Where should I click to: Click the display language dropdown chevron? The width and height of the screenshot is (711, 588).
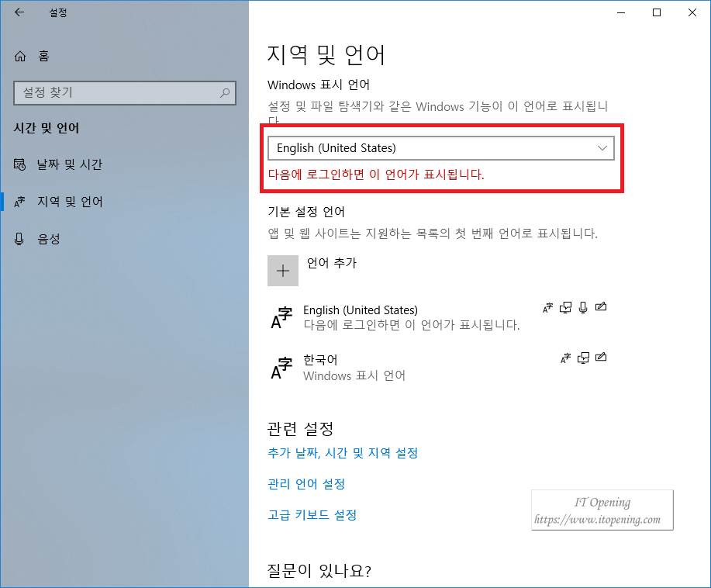pos(602,148)
